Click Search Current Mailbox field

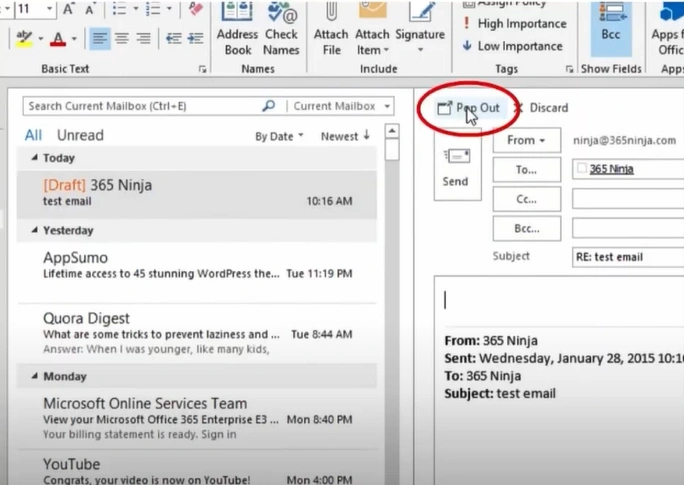click(x=142, y=106)
